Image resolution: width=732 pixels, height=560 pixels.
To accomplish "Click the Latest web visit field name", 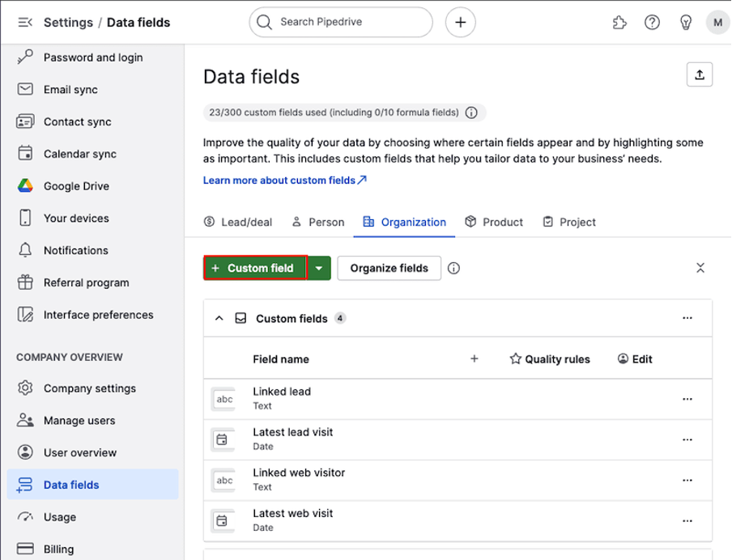I will coord(292,513).
